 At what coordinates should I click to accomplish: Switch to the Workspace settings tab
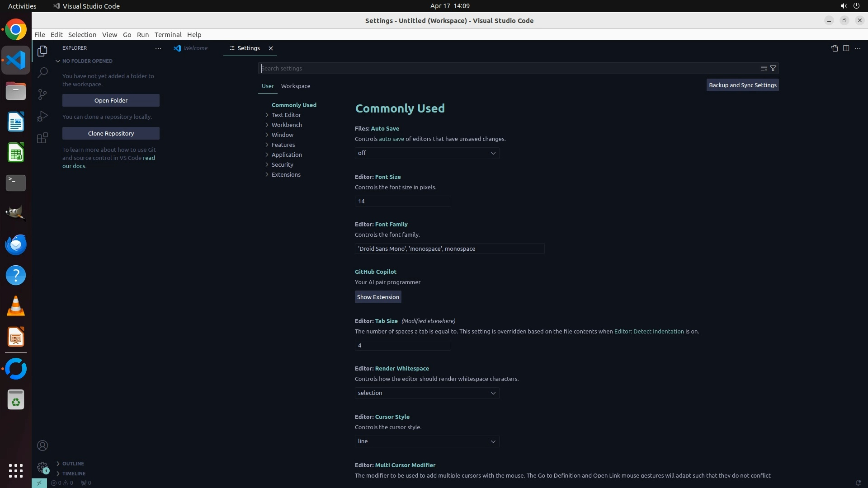pyautogui.click(x=295, y=86)
